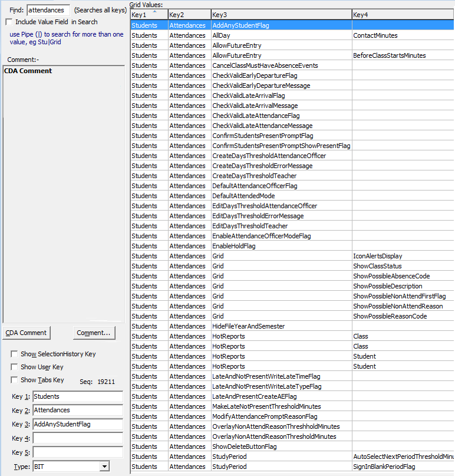Click the empty Key 4 input field
The width and height of the screenshot is (455, 476).
coord(78,438)
